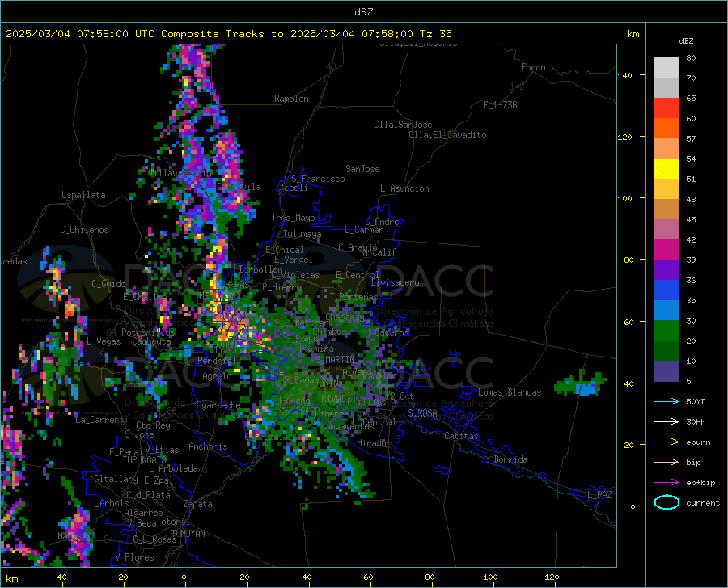Screen dimensions: 728x588
Task: Click the Potrerillos label
Action: [x=148, y=332]
